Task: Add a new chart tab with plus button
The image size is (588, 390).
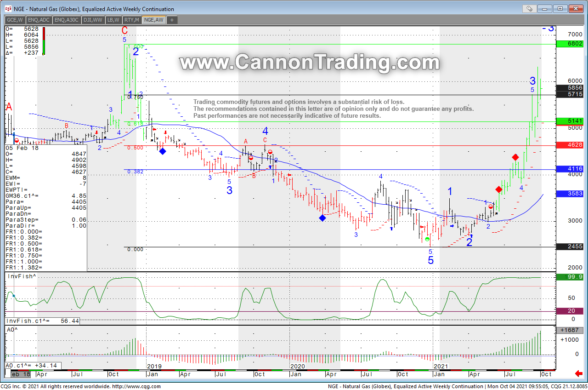Action: (172, 20)
